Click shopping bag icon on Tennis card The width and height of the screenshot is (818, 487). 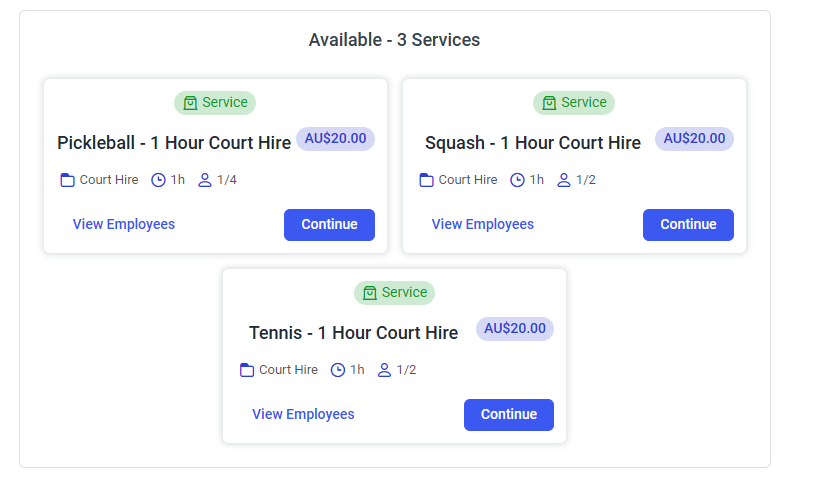pos(370,293)
